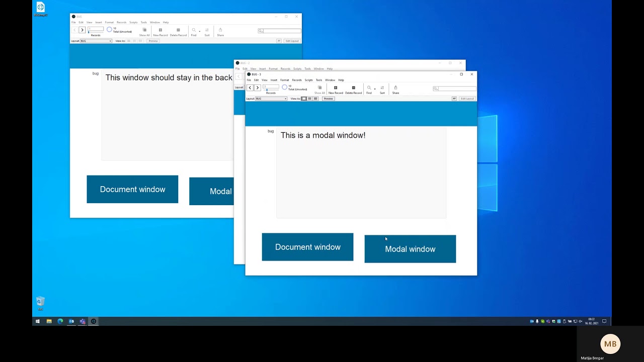Go to previous record in BUG - 3 window

(x=250, y=87)
